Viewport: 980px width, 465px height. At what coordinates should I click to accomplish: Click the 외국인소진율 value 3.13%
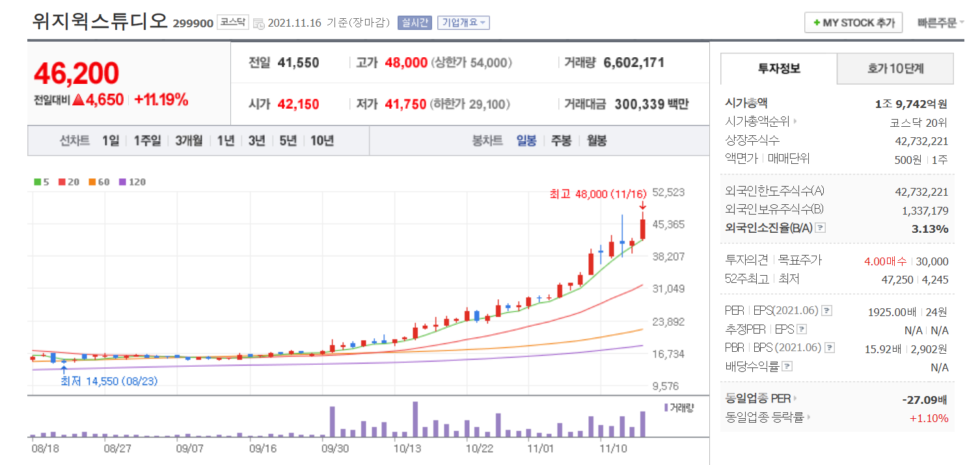click(931, 229)
